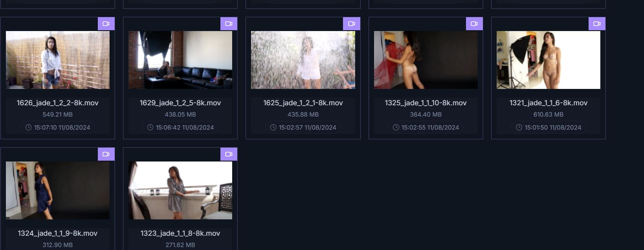Click video badge icon on 1324_jade_1_1_9-8k.mov card

coord(106,154)
